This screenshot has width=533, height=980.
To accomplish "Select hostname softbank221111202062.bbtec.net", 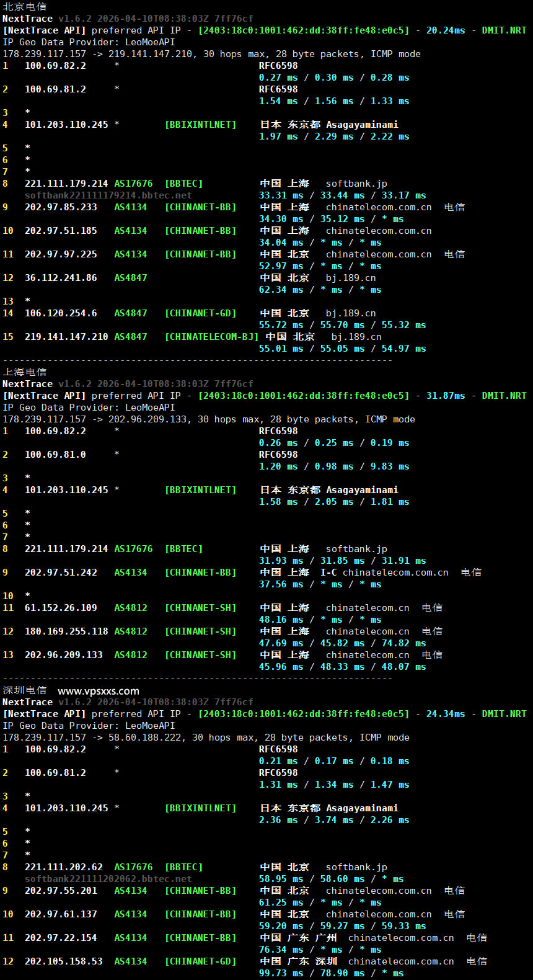I will [x=108, y=879].
